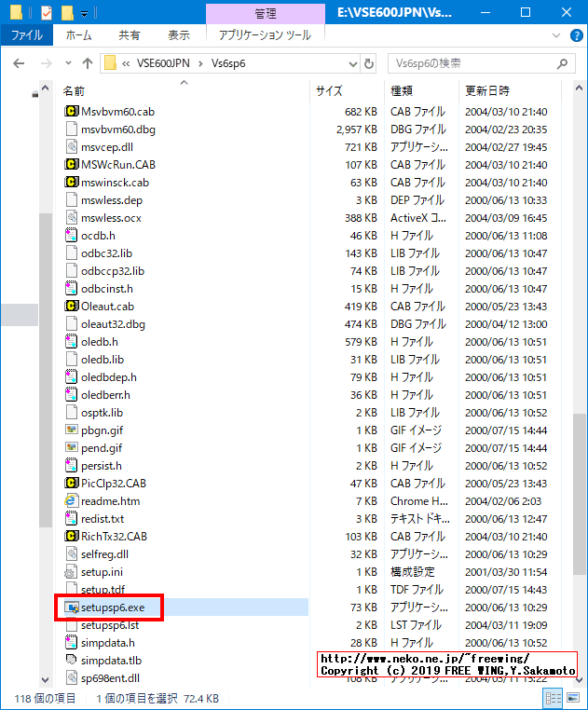
Task: Go up one folder level
Action: click(88, 63)
